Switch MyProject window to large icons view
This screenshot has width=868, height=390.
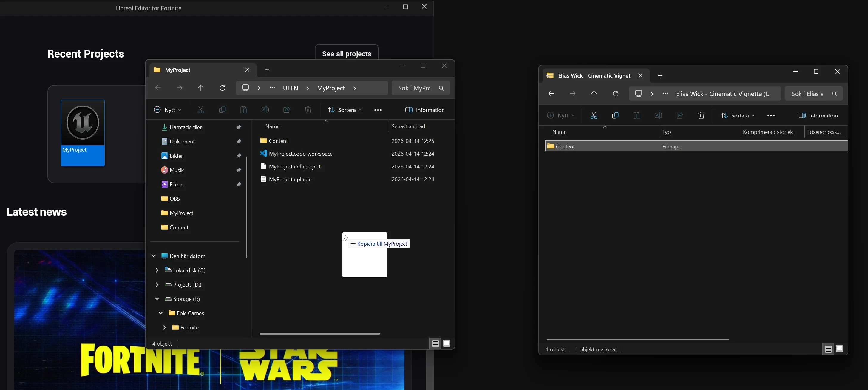447,343
